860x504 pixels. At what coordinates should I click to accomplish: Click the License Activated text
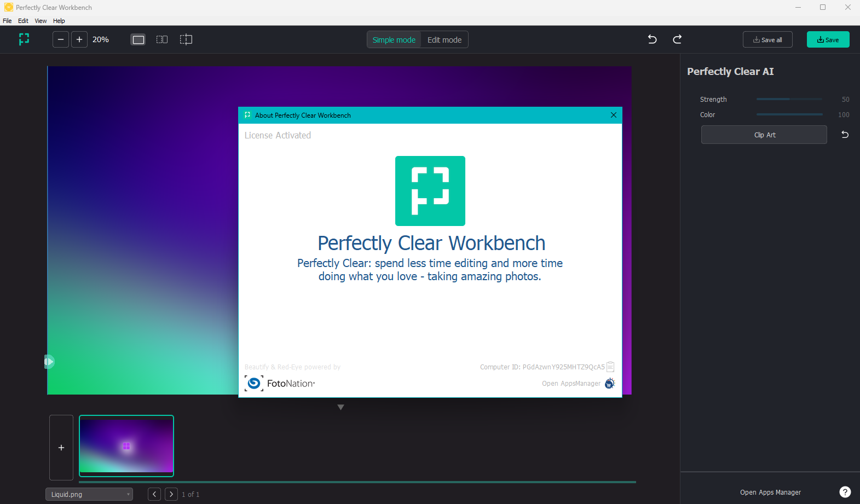click(x=278, y=135)
